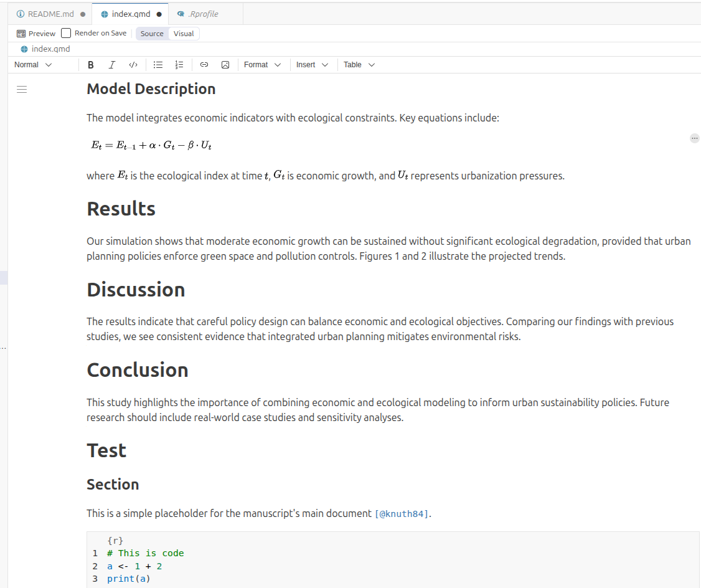Insert a numbered list

[179, 65]
